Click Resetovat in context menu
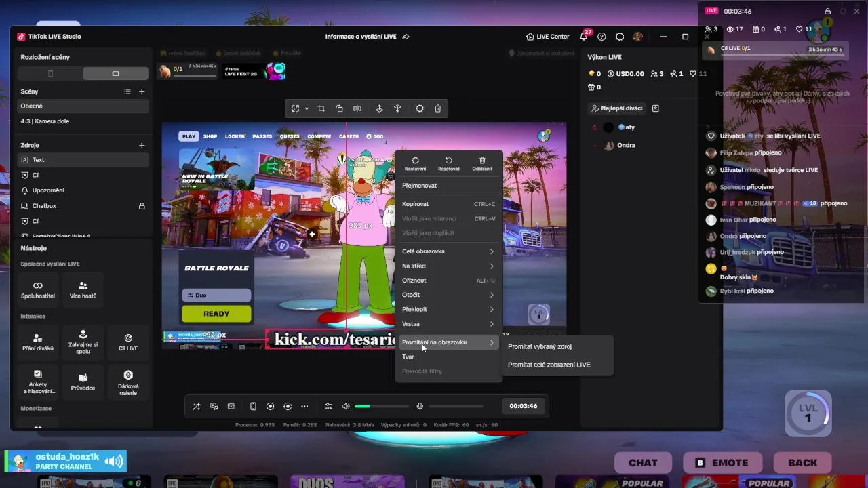868x488 pixels. point(448,164)
